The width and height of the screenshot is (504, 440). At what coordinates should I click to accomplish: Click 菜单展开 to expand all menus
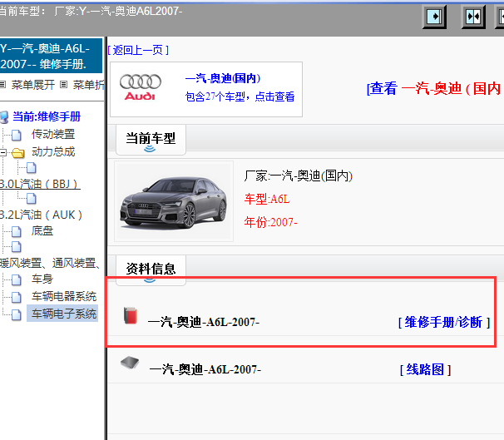click(33, 85)
